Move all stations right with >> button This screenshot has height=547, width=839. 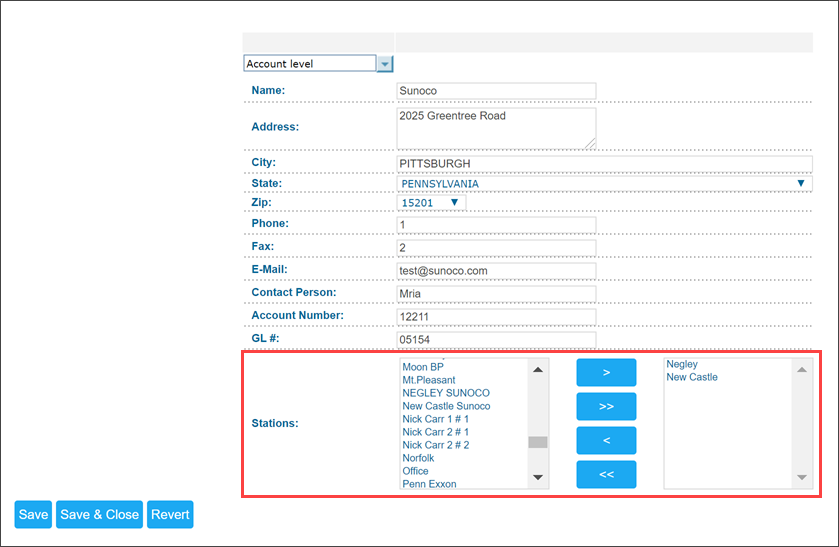point(606,406)
